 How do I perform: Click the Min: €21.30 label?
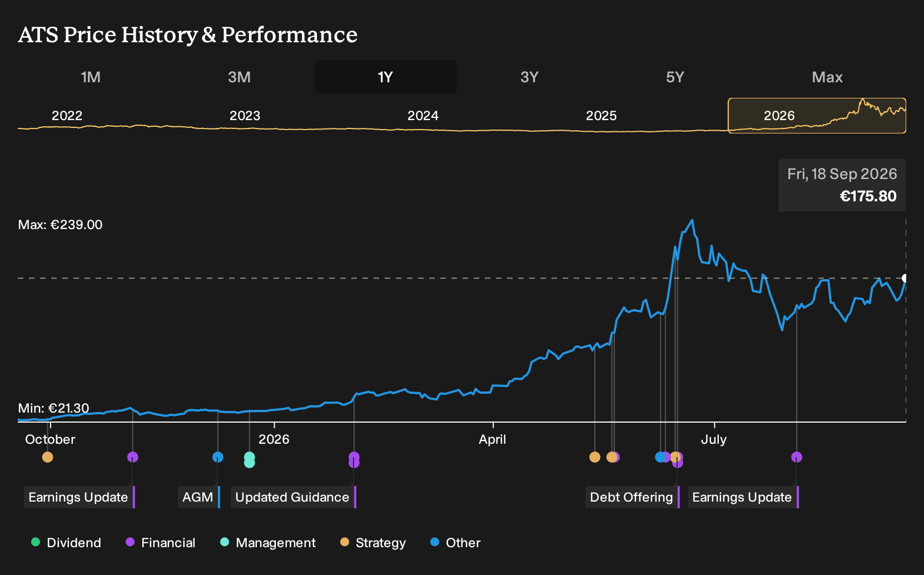[x=53, y=408]
